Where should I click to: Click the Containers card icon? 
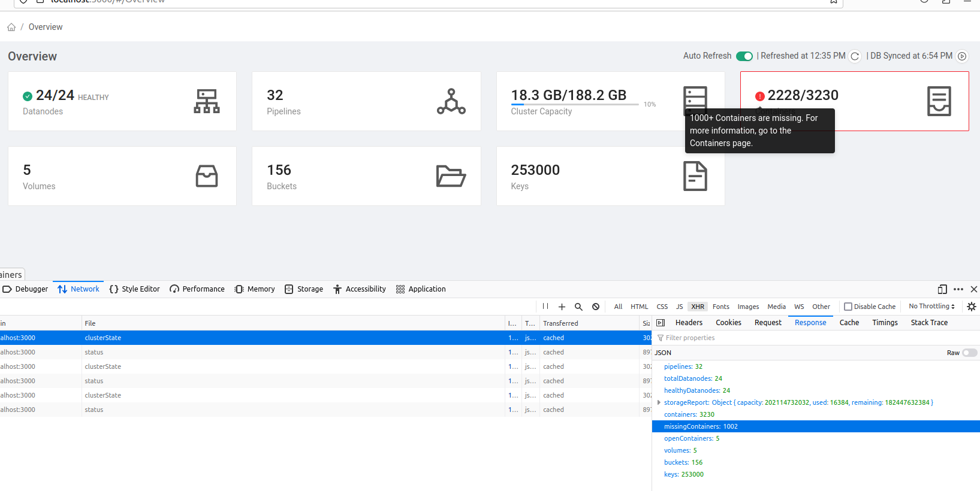(x=939, y=101)
